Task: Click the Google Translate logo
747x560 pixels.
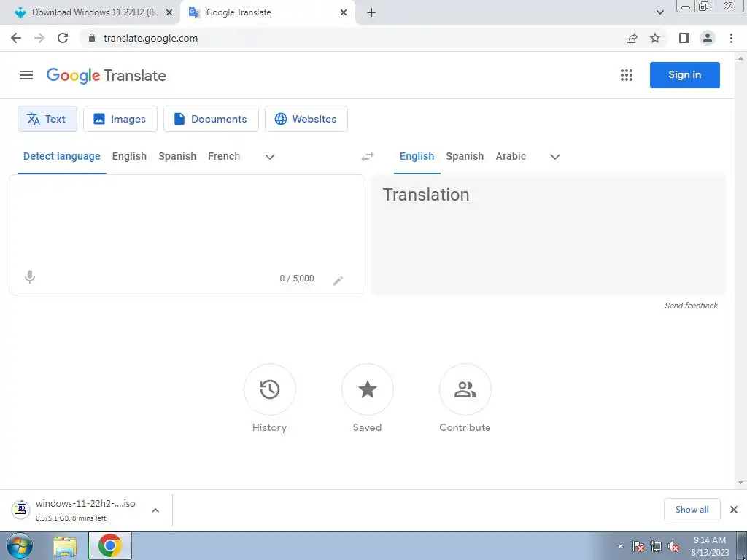Action: (107, 75)
